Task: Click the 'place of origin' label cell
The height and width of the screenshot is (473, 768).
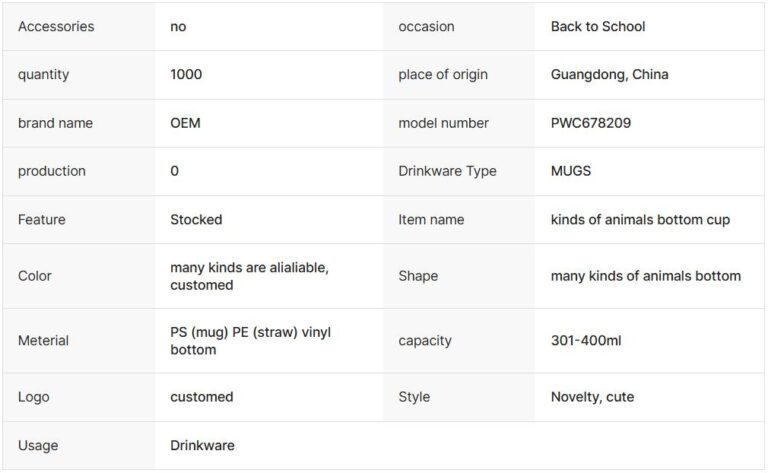Action: [x=443, y=75]
